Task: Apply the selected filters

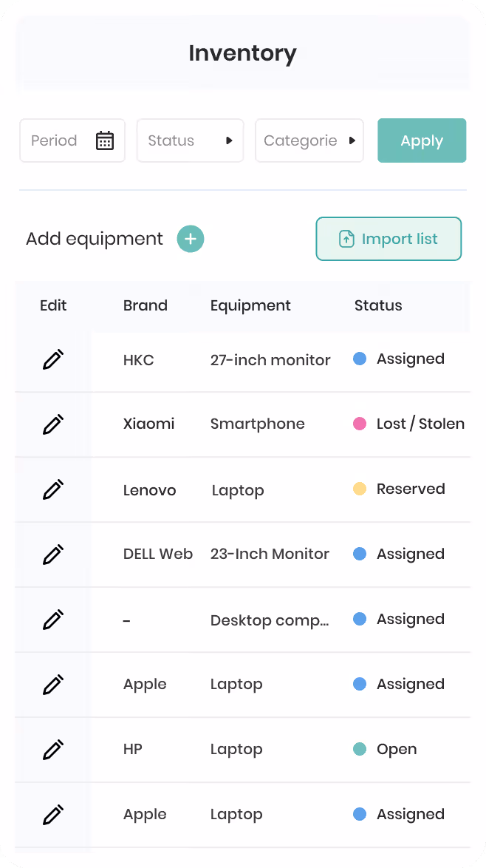Action: (422, 140)
